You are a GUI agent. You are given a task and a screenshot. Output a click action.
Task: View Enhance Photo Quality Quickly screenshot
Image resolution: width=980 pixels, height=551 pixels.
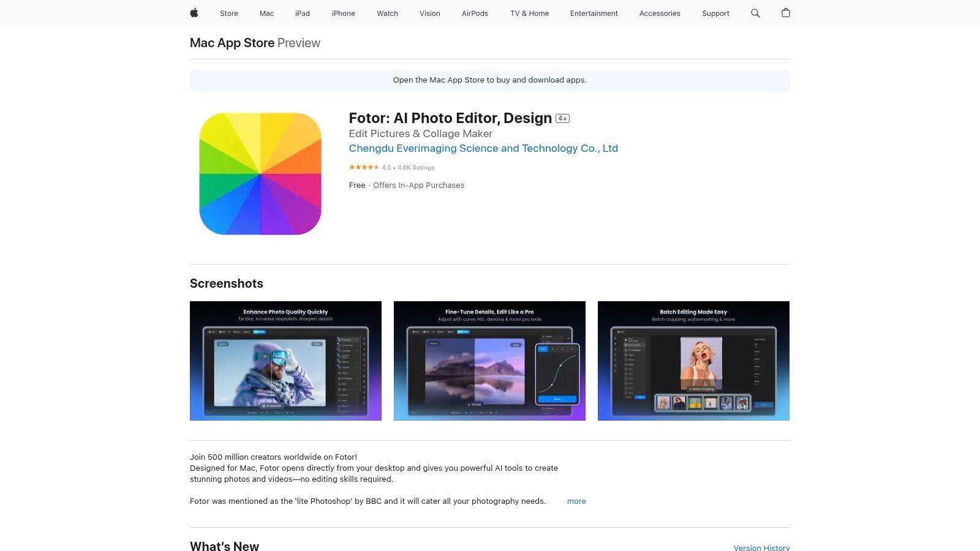tap(285, 361)
